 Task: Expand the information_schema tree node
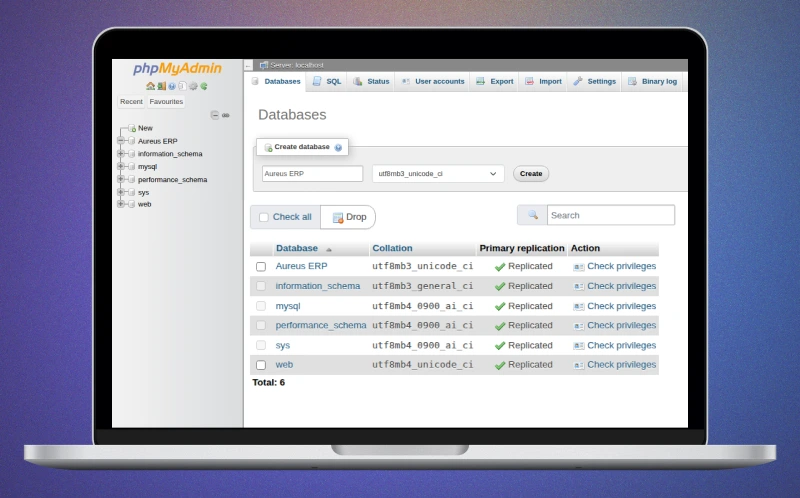point(121,153)
